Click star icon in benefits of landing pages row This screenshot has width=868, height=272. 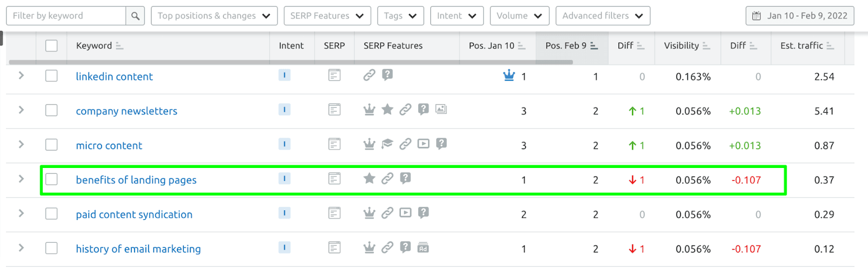[x=369, y=178]
